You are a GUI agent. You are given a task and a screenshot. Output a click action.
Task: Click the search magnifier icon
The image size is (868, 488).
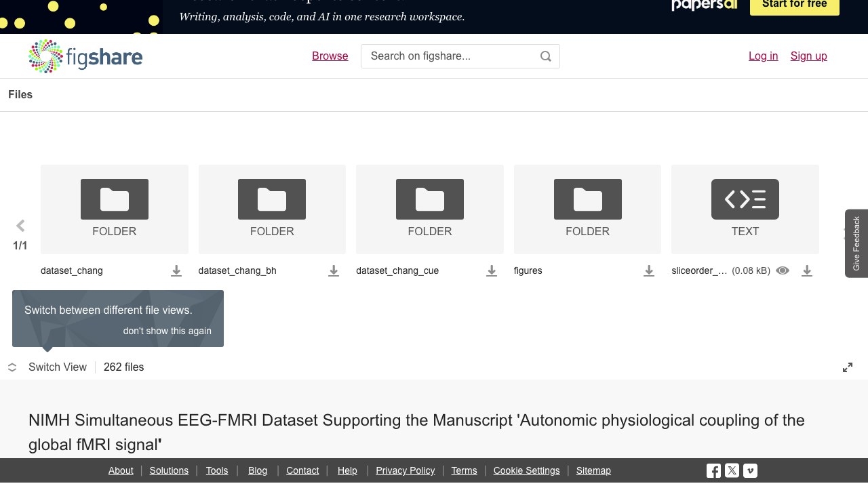pos(546,56)
